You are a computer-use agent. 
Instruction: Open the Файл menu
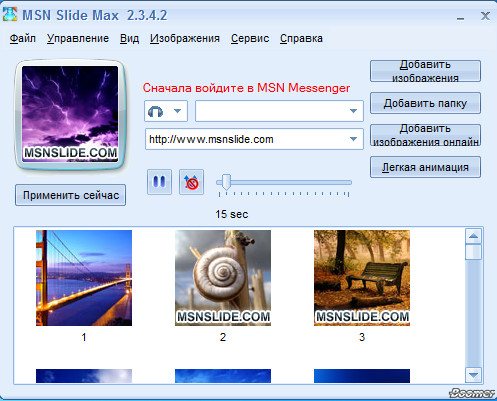[23, 38]
